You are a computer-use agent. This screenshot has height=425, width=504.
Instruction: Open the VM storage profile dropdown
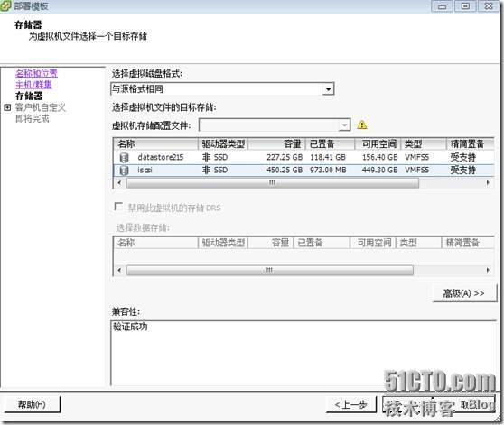344,125
